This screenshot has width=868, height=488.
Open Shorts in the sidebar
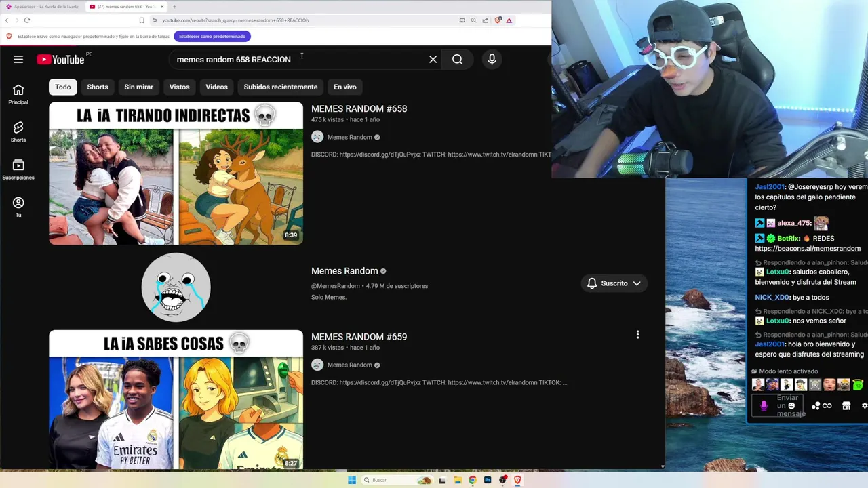tap(18, 131)
